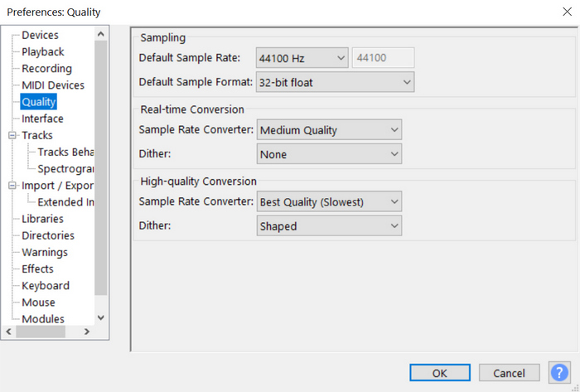Open Directories preferences
This screenshot has height=392, width=580.
point(48,235)
